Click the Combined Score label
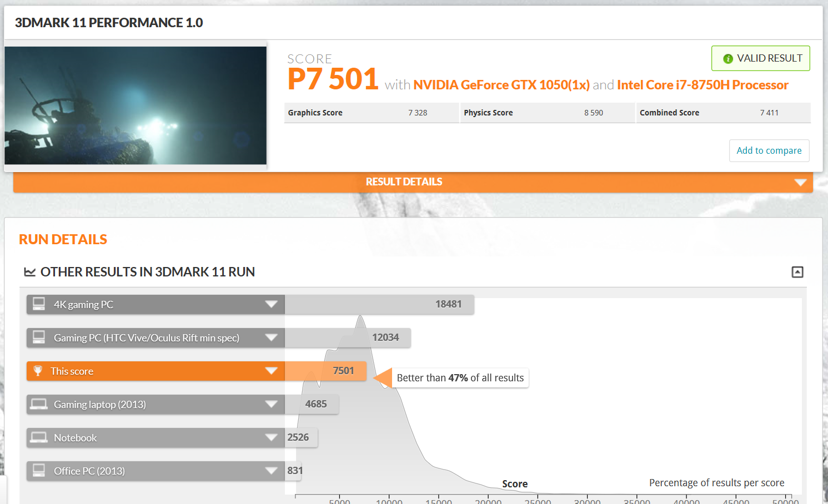The height and width of the screenshot is (504, 828). click(x=669, y=113)
